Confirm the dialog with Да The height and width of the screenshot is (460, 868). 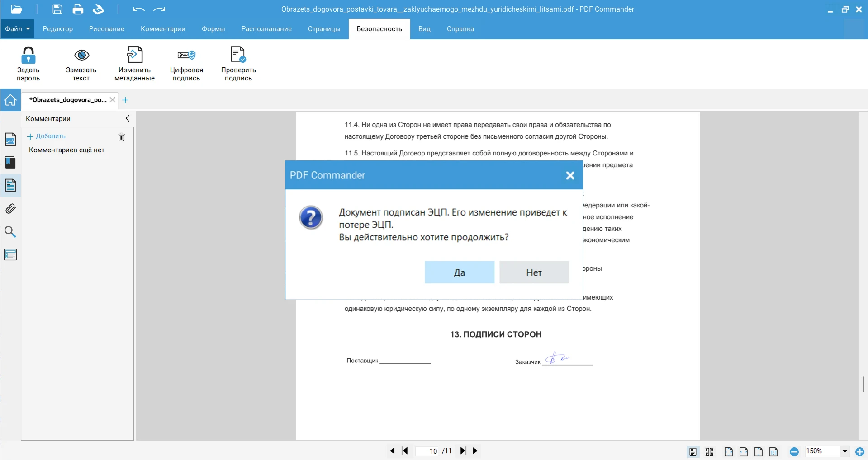(x=459, y=272)
